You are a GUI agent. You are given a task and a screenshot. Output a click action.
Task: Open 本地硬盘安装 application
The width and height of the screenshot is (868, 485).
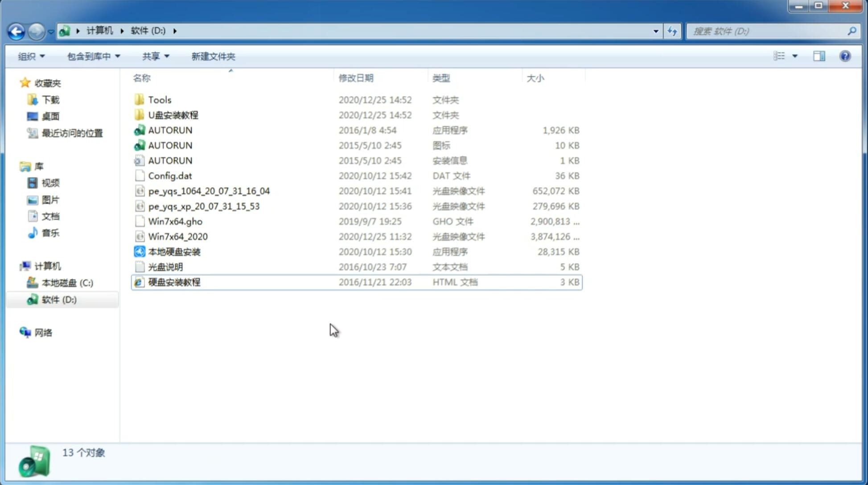pos(174,251)
